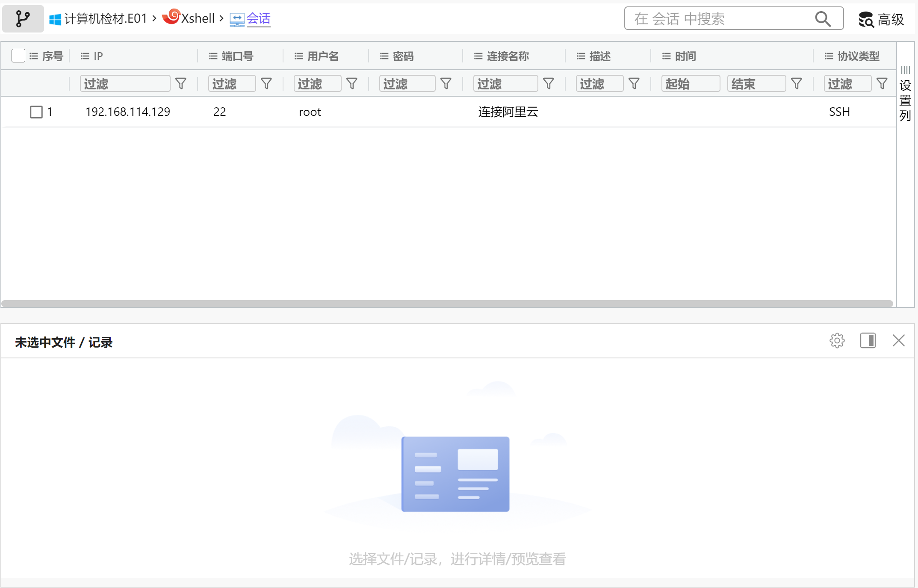Image resolution: width=918 pixels, height=588 pixels.
Task: Click the horizontal table scrollbar
Action: tap(447, 304)
